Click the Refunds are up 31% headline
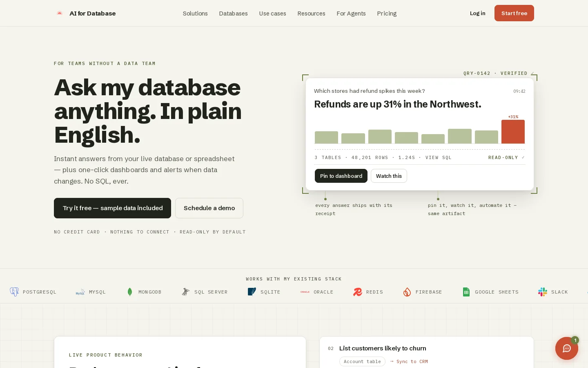The image size is (588, 368). pyautogui.click(x=398, y=104)
